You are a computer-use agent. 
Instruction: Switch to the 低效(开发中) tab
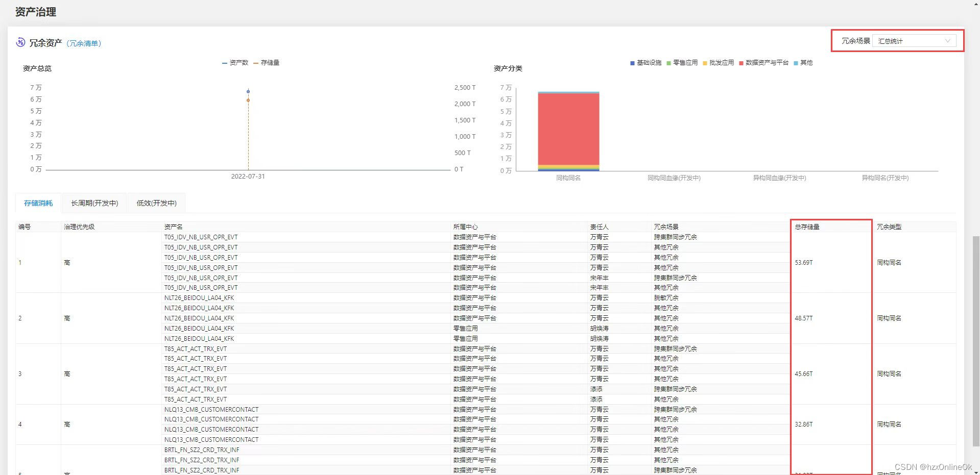click(x=156, y=203)
